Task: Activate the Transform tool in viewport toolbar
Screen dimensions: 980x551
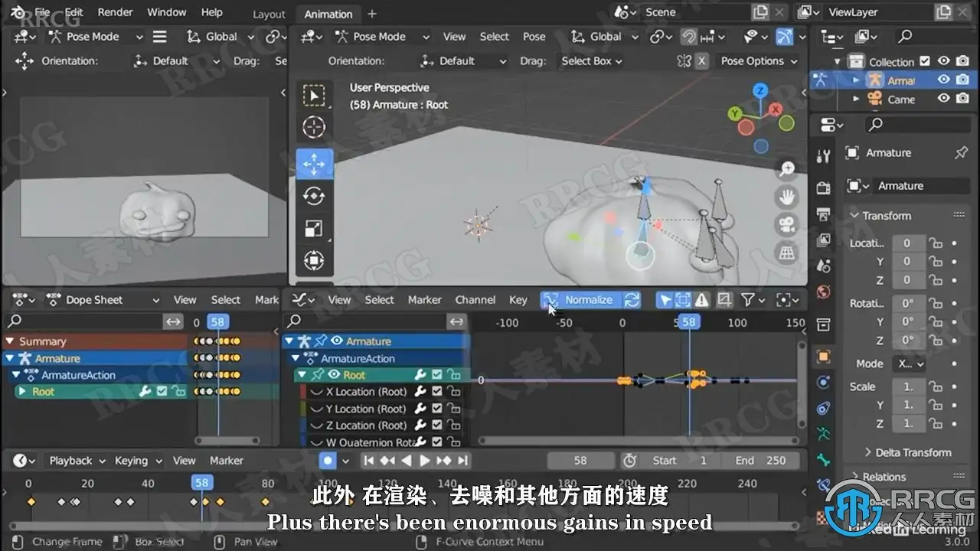Action: (x=313, y=260)
